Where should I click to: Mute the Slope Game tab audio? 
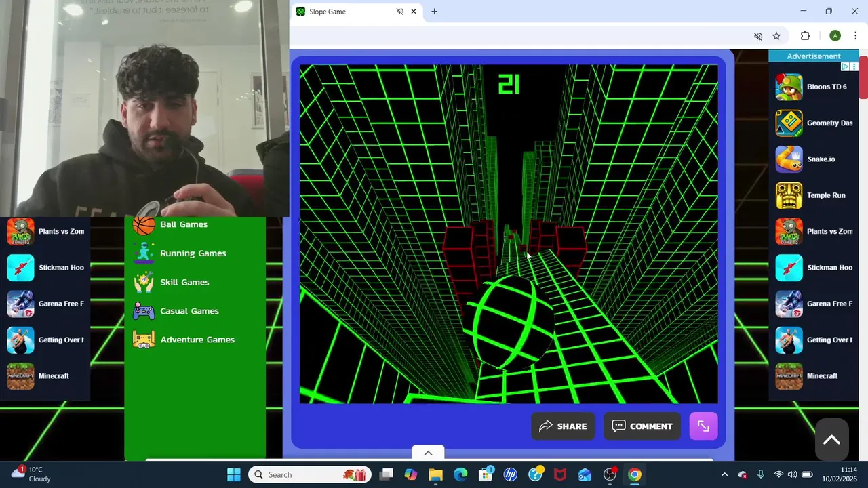pyautogui.click(x=400, y=12)
